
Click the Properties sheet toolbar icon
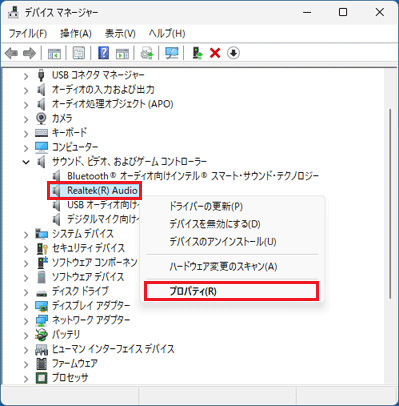[79, 53]
